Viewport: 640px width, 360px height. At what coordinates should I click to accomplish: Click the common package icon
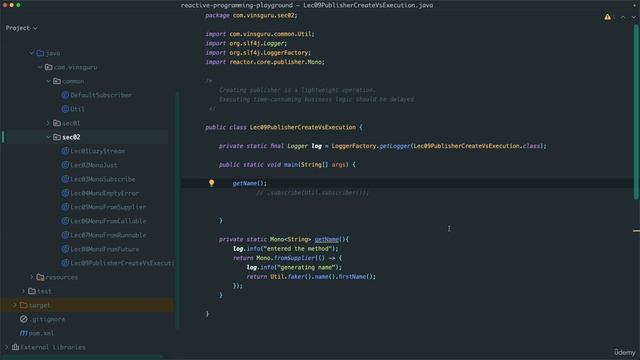57,81
